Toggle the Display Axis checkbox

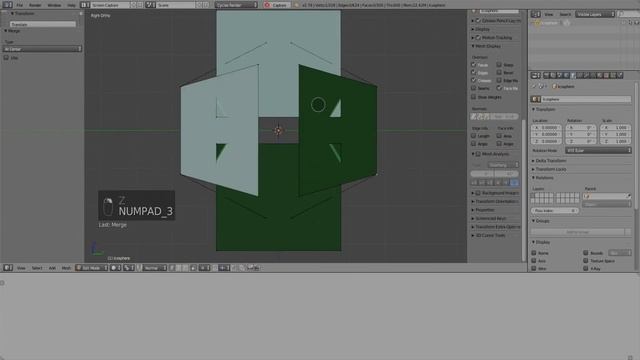pos(534,261)
